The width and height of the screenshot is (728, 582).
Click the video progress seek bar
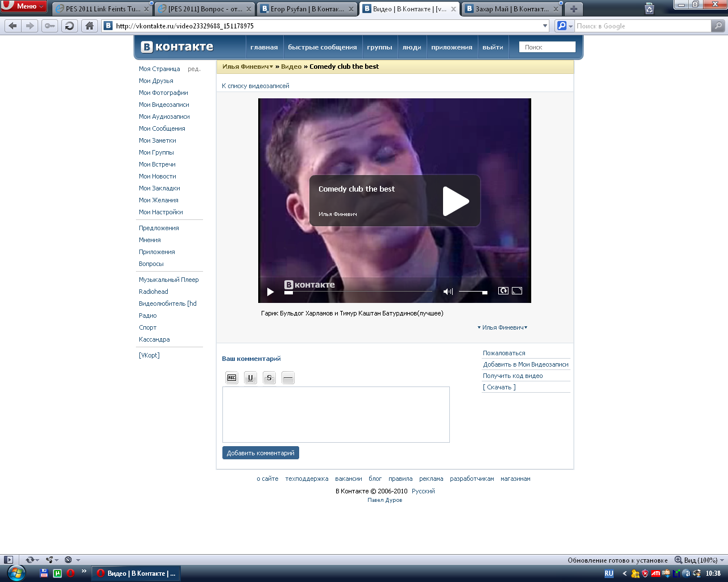tap(358, 292)
